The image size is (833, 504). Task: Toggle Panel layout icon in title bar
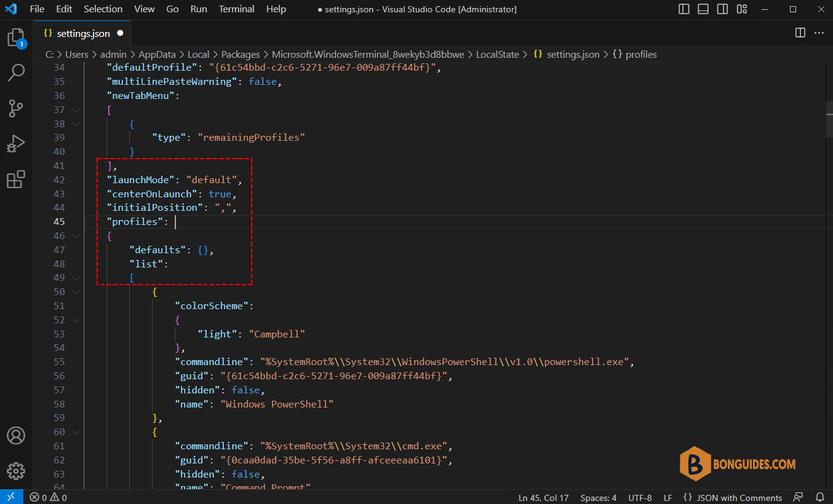coord(703,9)
